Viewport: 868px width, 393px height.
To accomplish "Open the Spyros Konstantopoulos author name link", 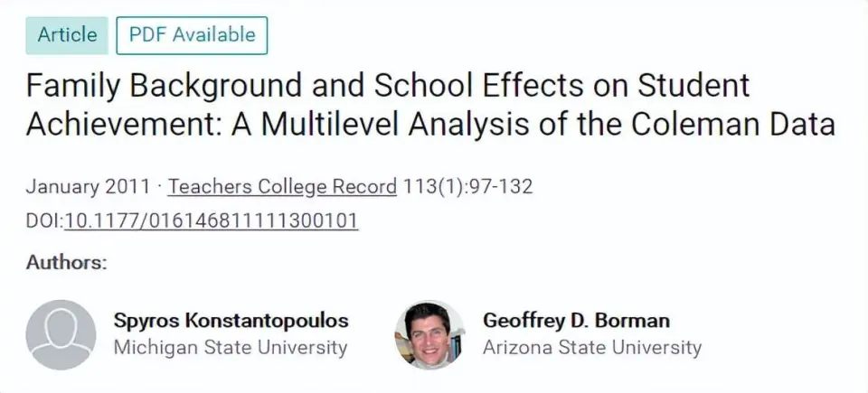I will point(231,320).
